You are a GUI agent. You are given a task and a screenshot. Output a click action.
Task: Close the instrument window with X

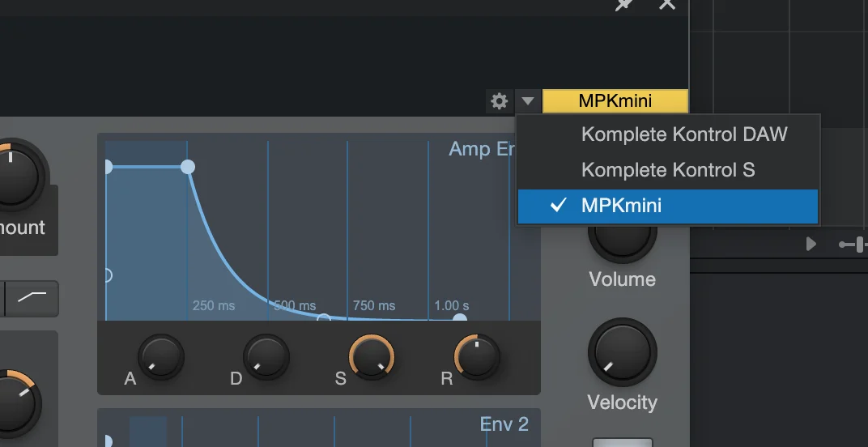(x=668, y=4)
